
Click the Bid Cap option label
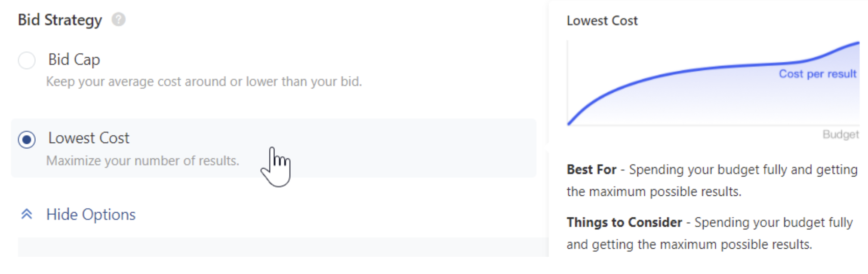point(74,59)
